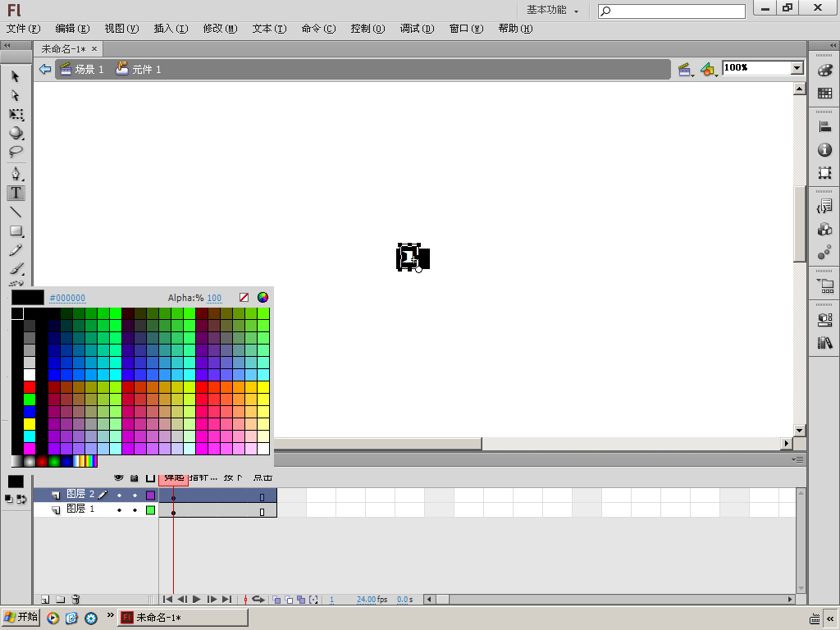Swap stroke and fill colors
The width and height of the screenshot is (840, 630).
(x=21, y=500)
